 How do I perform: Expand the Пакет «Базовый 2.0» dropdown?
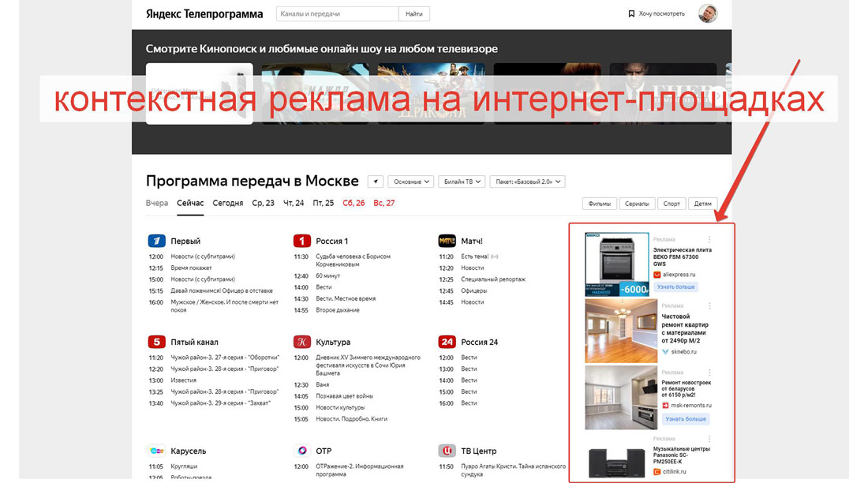click(528, 182)
